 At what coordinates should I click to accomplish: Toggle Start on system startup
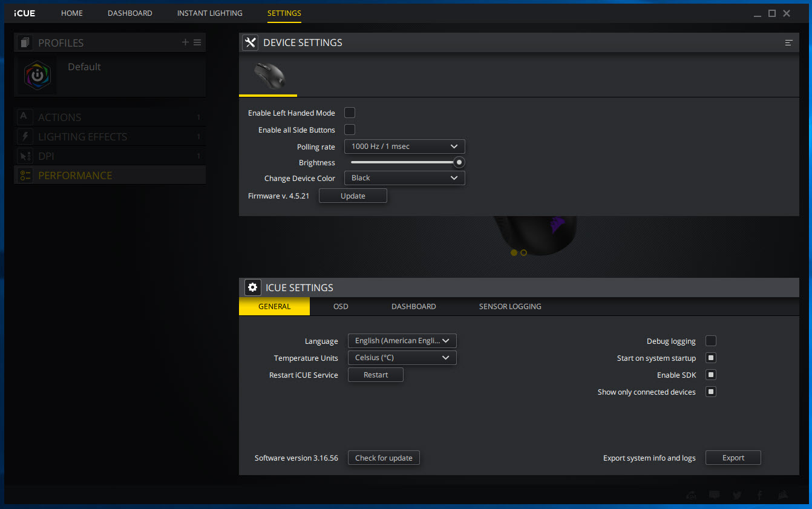711,358
